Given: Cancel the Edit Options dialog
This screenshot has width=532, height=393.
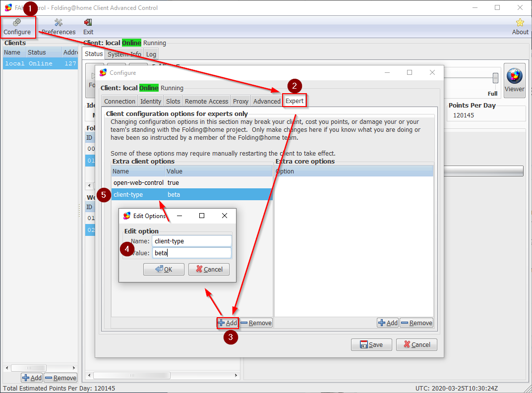Looking at the screenshot, I should pos(209,269).
